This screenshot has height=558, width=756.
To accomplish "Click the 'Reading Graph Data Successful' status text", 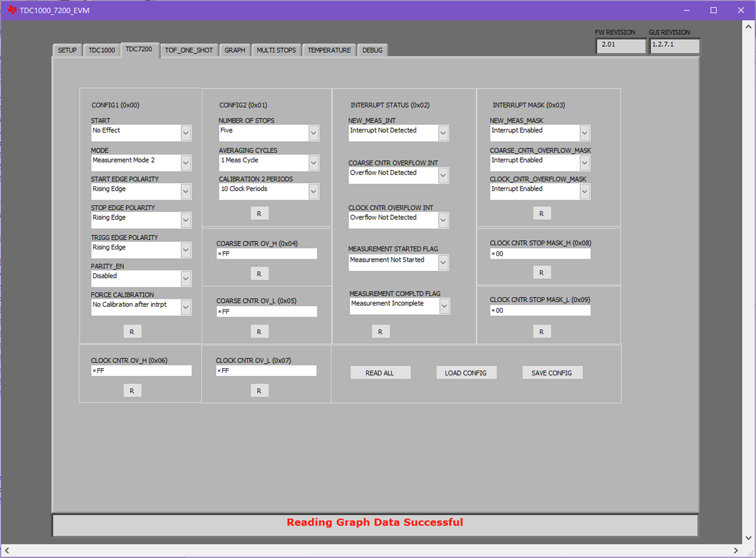I will point(375,522).
